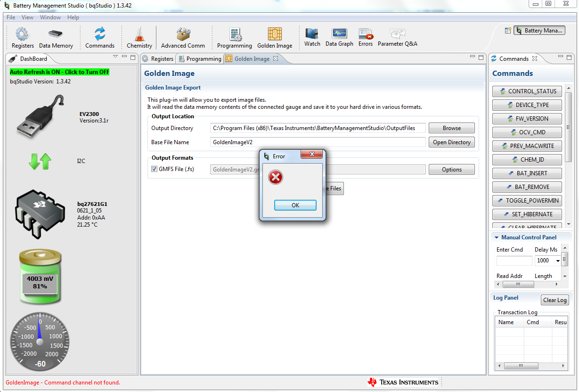The width and height of the screenshot is (579, 392).
Task: Click the EV2300 USB adapter icon
Action: 40,116
